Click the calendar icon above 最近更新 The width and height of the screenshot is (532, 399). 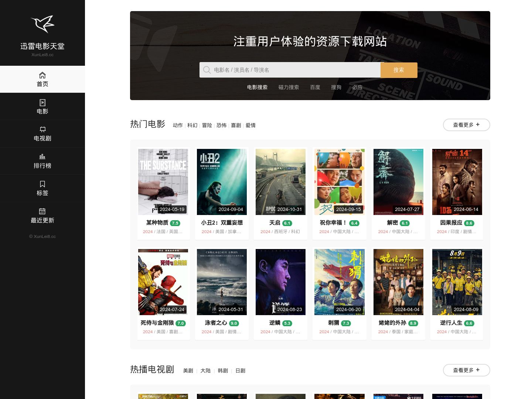coord(42,211)
